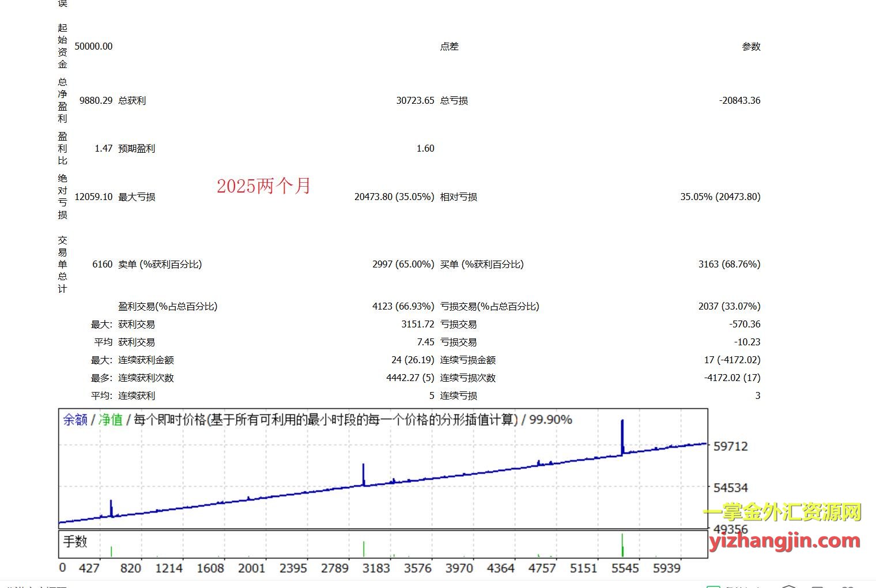Click the 盈利交易 value 4123 (66.93%)
This screenshot has height=588, width=876.
(x=403, y=306)
